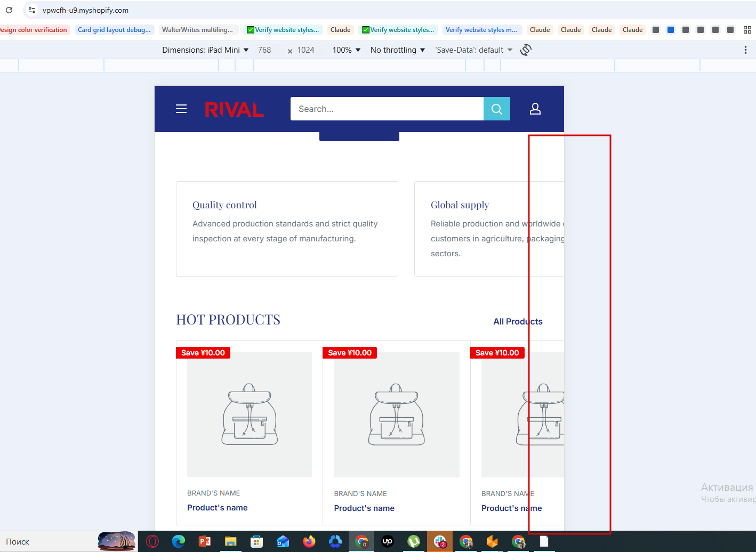Open the Dimensions iPad Mini dropdown

pyautogui.click(x=205, y=50)
